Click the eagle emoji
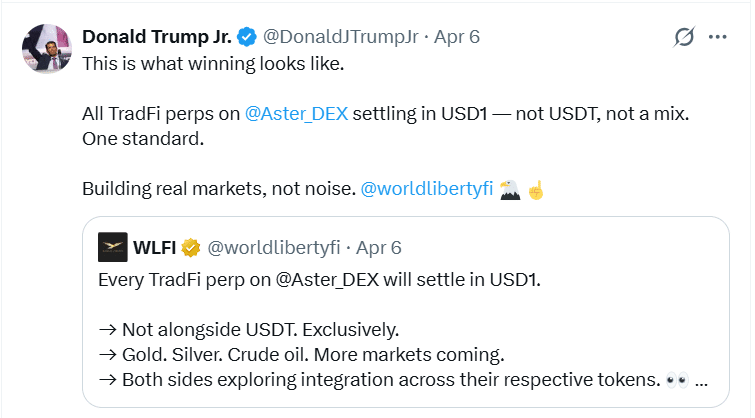 (510, 189)
